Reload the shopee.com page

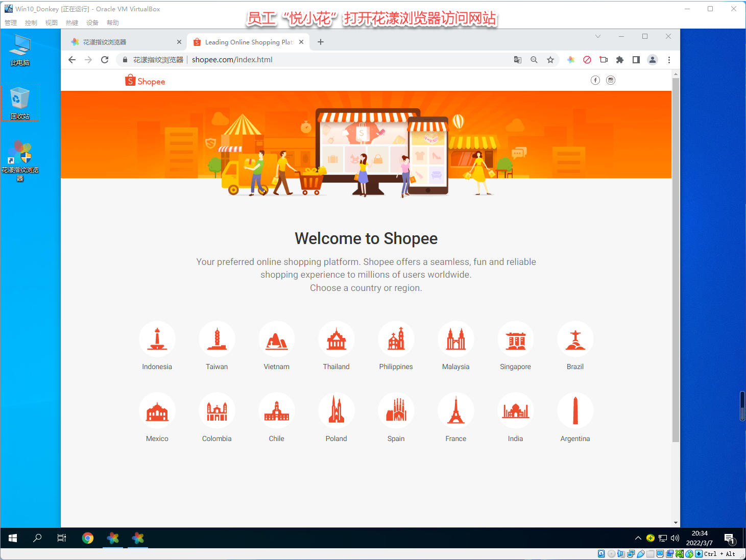click(x=105, y=60)
